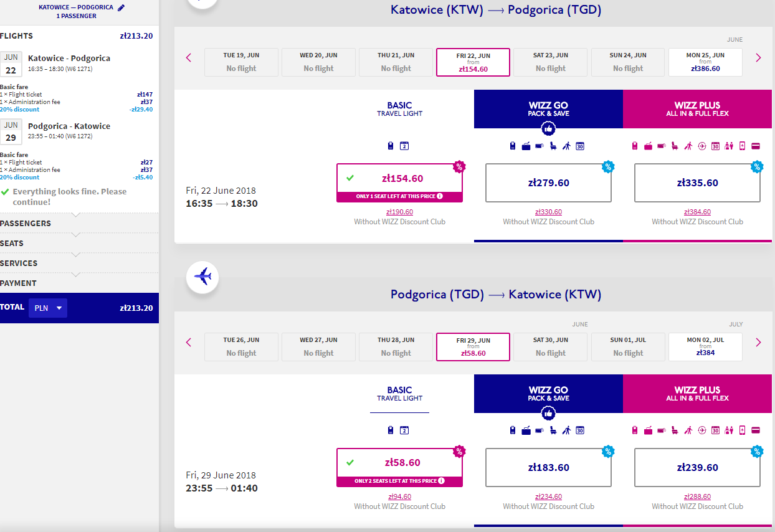The height and width of the screenshot is (532, 775).
Task: Select the outbound WIZZ Plus fare zł335.60
Action: click(697, 183)
